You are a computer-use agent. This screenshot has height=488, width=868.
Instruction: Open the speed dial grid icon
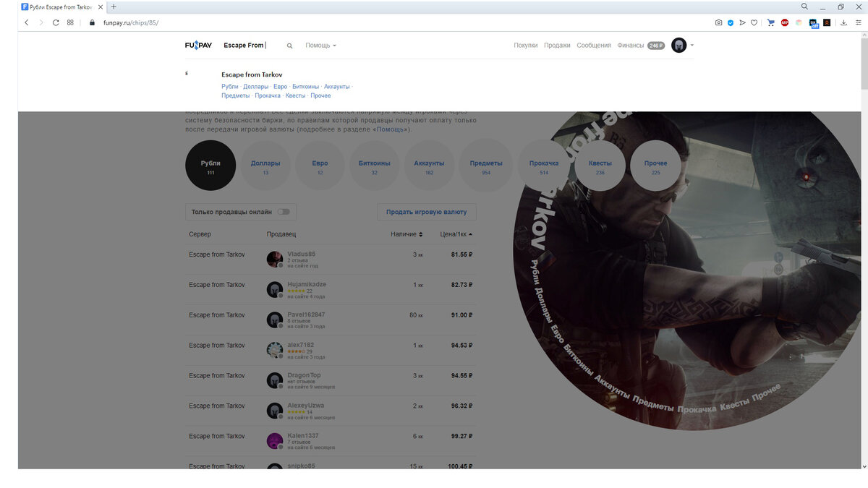[70, 22]
